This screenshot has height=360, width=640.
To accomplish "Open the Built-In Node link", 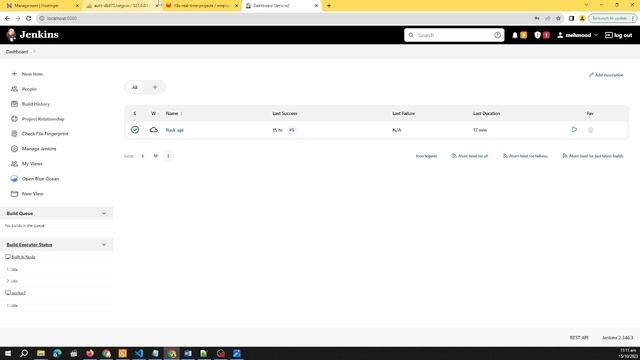I will pyautogui.click(x=23, y=257).
